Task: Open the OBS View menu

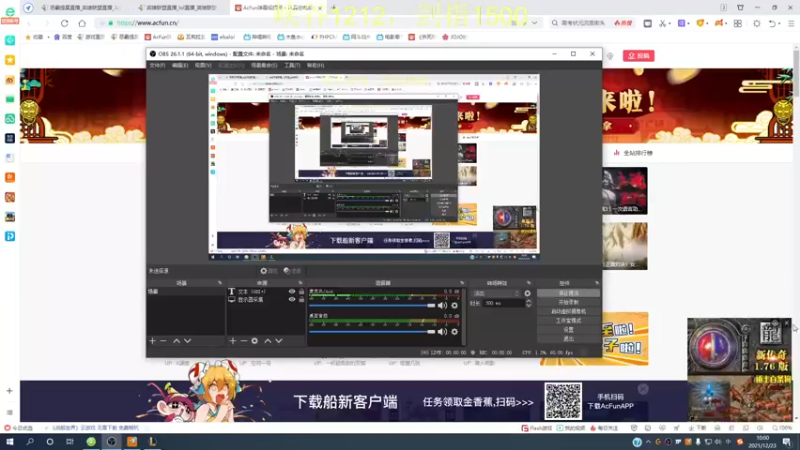Action: click(203, 65)
